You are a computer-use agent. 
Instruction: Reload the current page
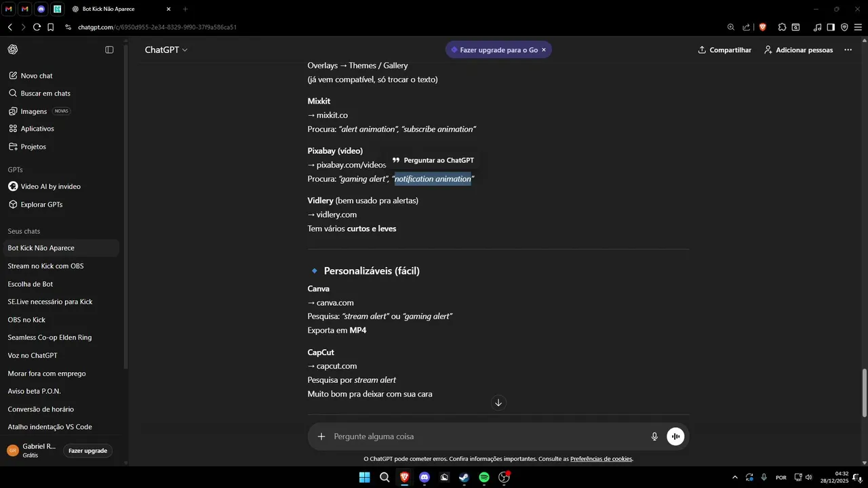(x=37, y=27)
